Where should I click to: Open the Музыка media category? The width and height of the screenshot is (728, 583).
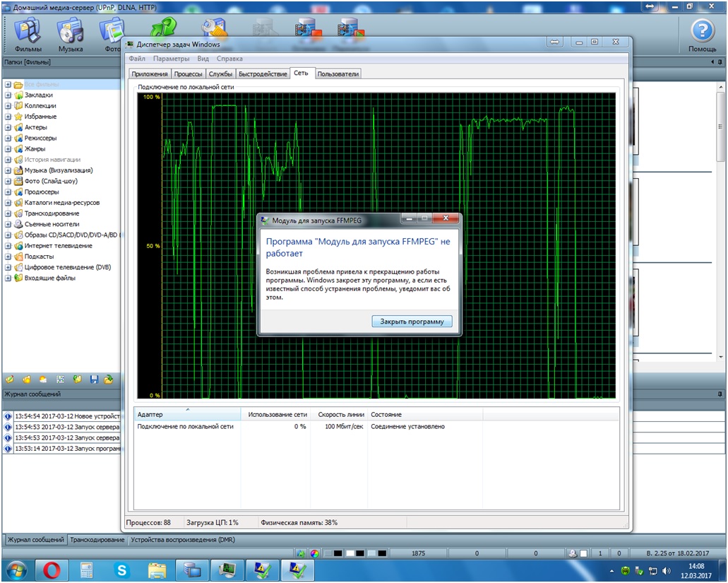pos(70,34)
